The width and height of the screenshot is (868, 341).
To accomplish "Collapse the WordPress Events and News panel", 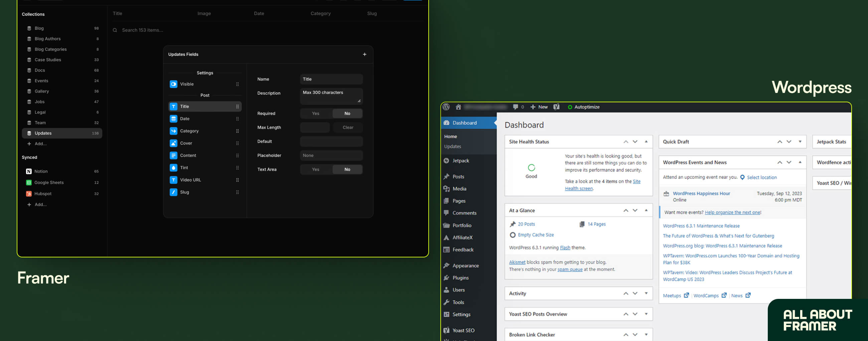I will click(800, 162).
